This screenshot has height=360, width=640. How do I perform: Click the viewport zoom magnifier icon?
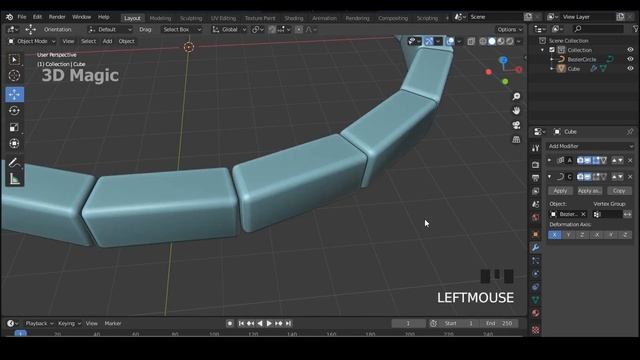pos(516,96)
